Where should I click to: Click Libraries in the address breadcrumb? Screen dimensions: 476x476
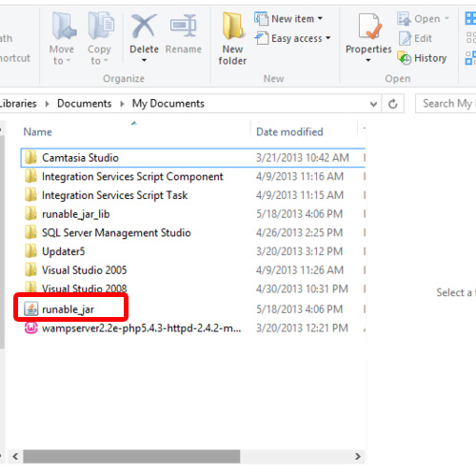tap(18, 104)
